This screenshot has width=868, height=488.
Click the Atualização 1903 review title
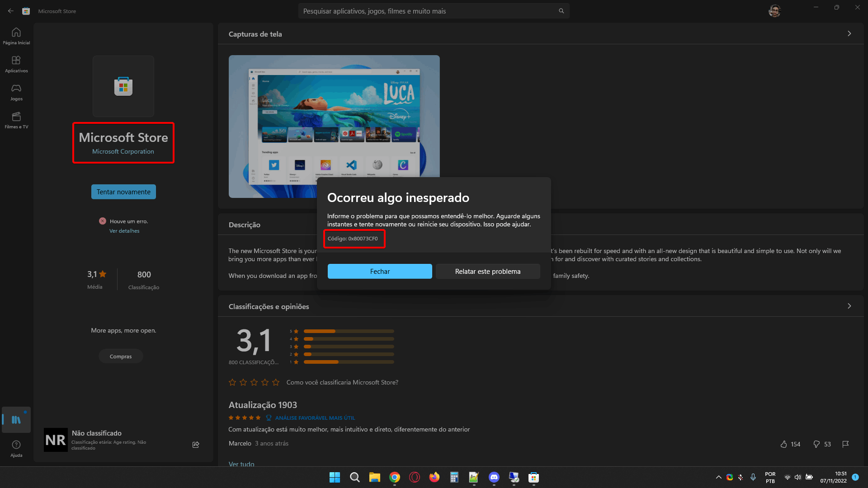tap(263, 405)
